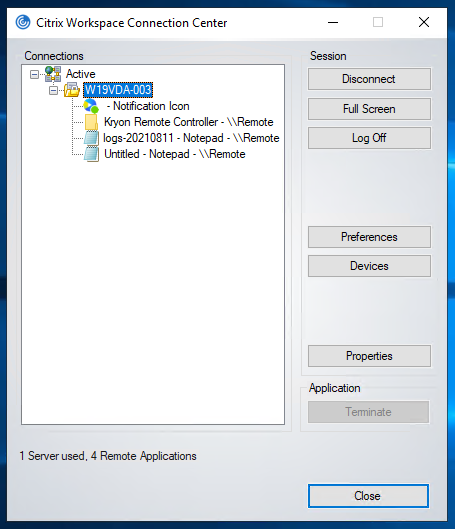Select 'Kryon Remote Controller - \\Remote' entry
The image size is (455, 529).
[x=189, y=122]
